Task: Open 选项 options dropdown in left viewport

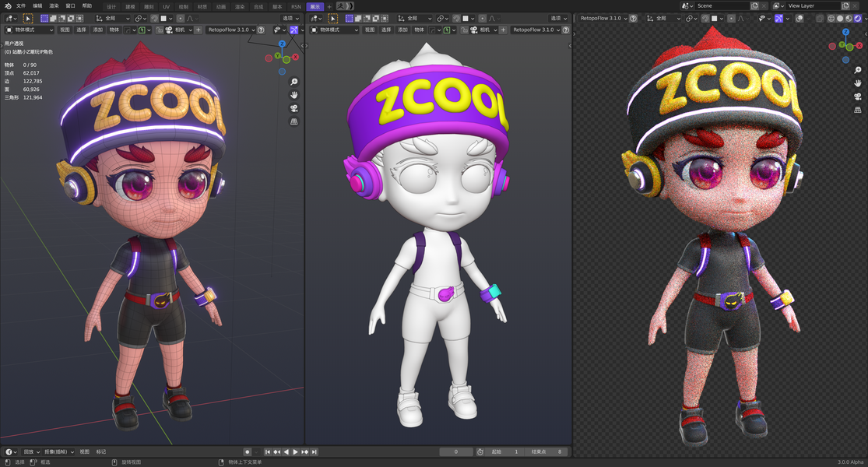Action: tap(290, 18)
